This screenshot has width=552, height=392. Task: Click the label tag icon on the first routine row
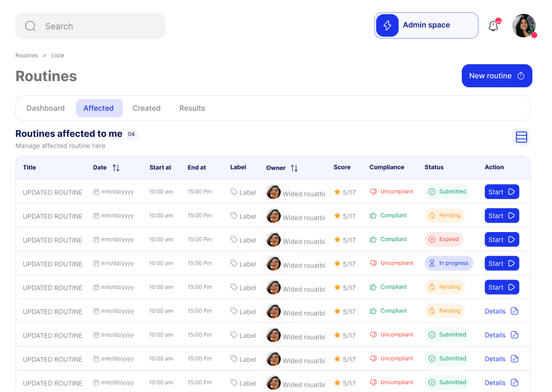(x=234, y=192)
